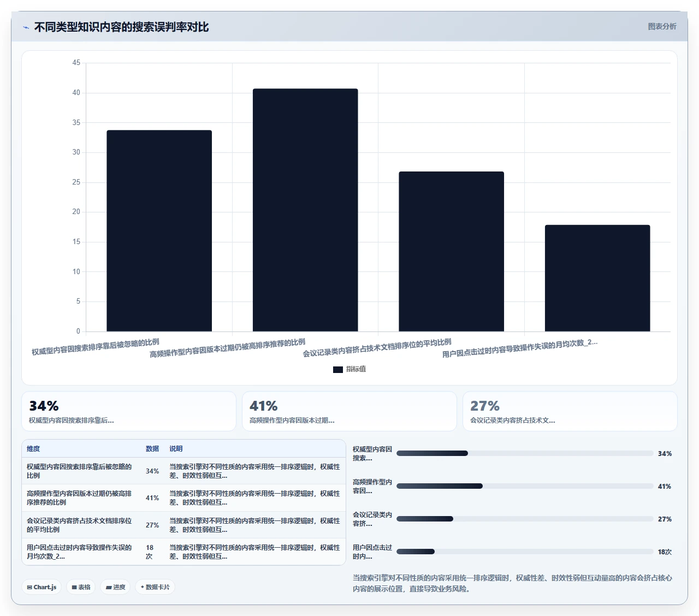Image resolution: width=699 pixels, height=616 pixels.
Task: Open the 27% stat card
Action: (x=570, y=411)
